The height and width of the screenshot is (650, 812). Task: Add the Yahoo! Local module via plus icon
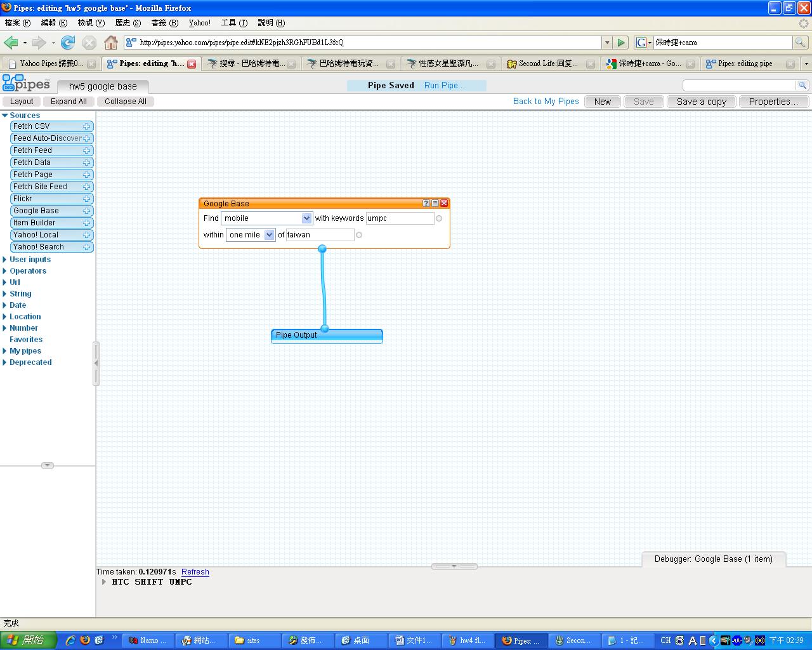click(x=87, y=235)
